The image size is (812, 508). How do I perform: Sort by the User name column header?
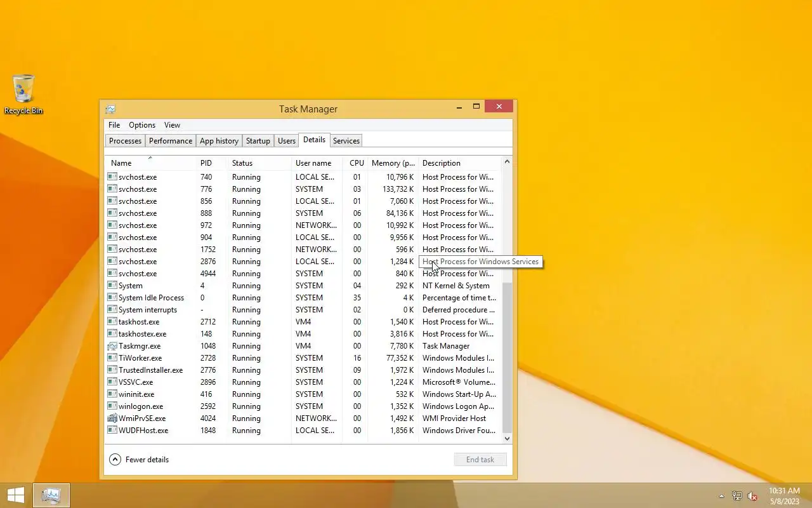click(x=317, y=163)
